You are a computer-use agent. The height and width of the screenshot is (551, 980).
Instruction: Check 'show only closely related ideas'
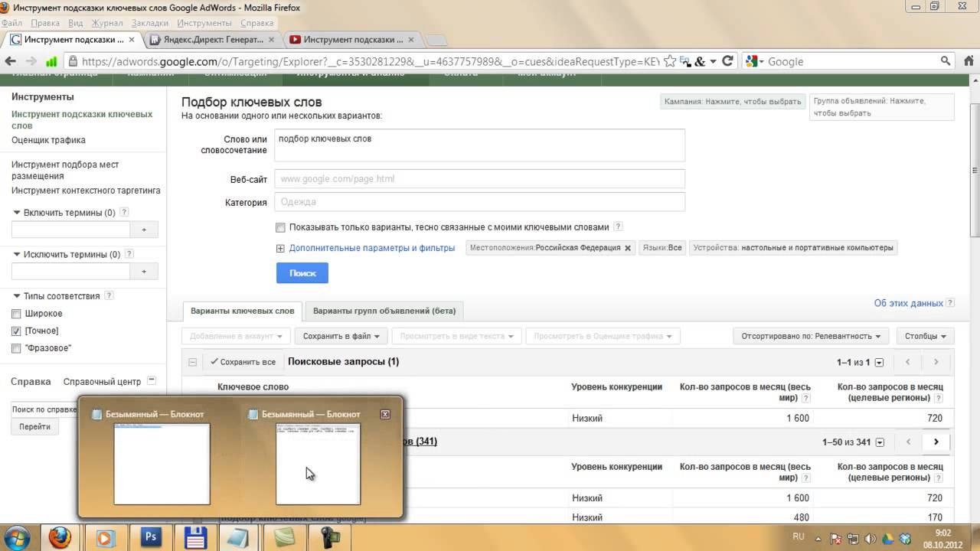tap(281, 227)
